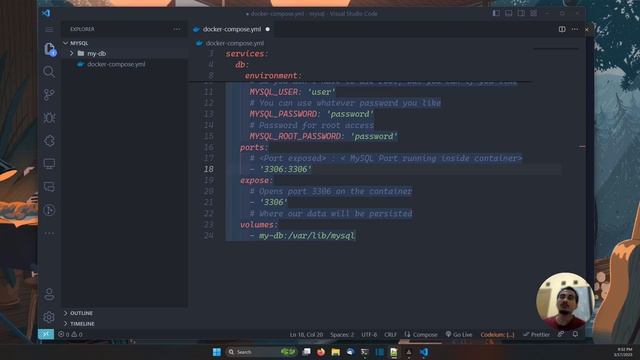Click the MYSQL_ROOT_PASSWORD line in editor
The height and width of the screenshot is (360, 640).
324,136
